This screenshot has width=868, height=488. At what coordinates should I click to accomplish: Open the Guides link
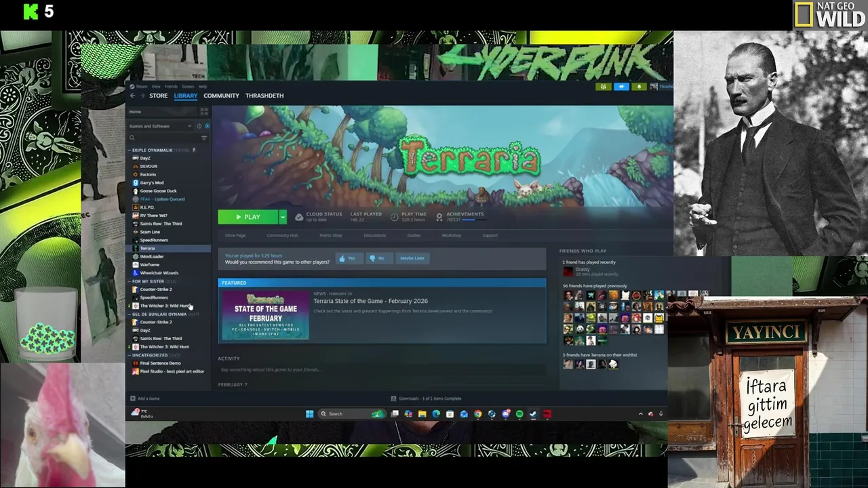[414, 235]
